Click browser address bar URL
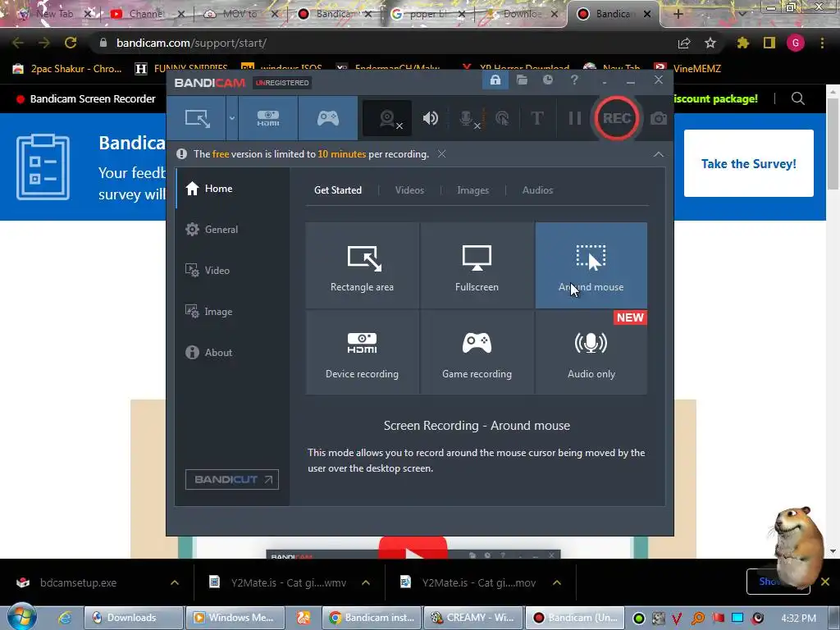 190,43
